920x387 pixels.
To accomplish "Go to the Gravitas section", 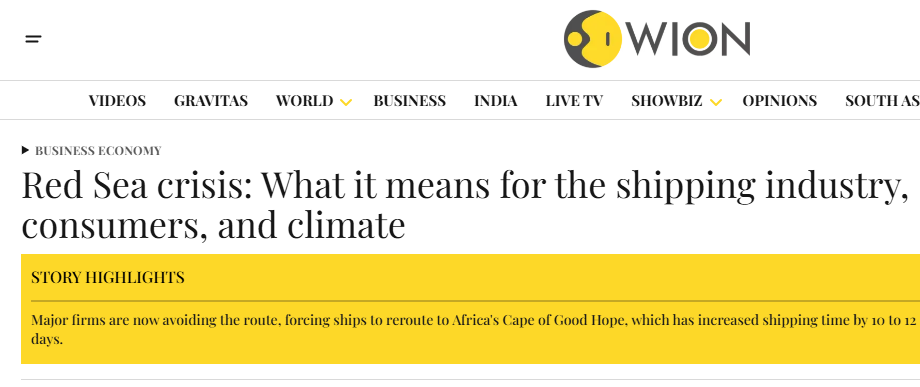I will point(211,101).
